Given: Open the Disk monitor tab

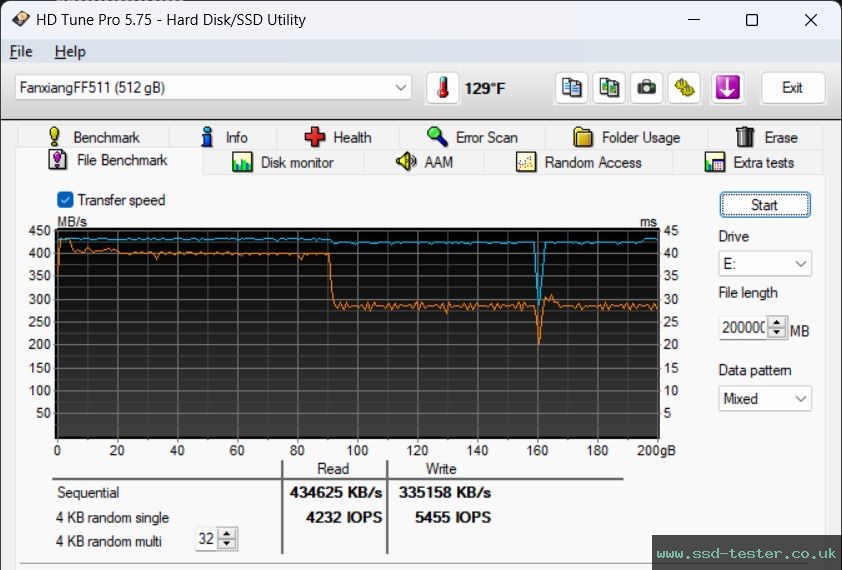Looking at the screenshot, I should (283, 162).
